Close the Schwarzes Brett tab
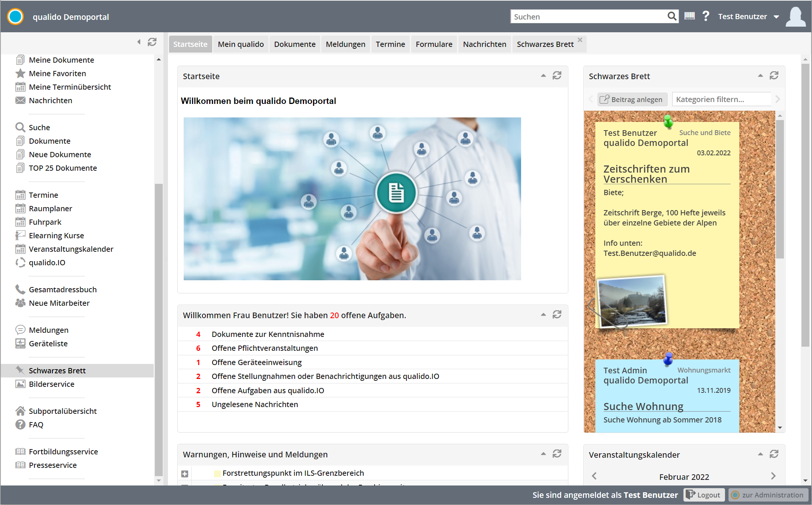Viewport: 812px width, 505px height. [580, 40]
